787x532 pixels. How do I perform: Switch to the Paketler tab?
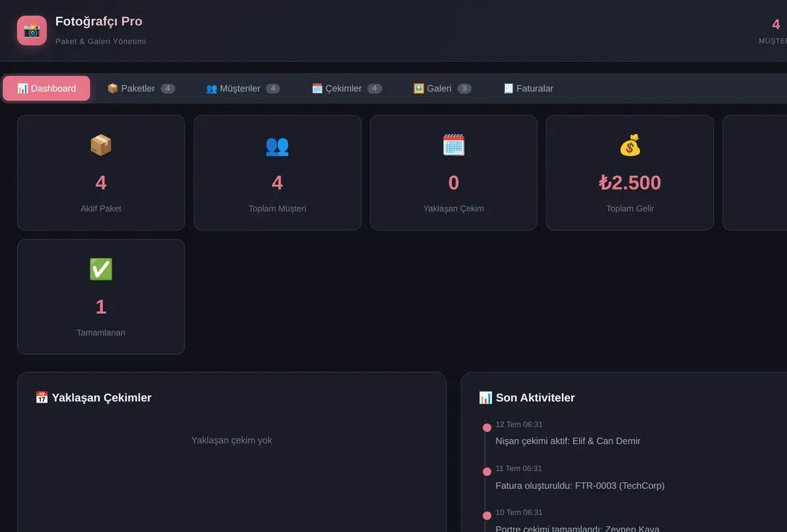click(x=141, y=88)
